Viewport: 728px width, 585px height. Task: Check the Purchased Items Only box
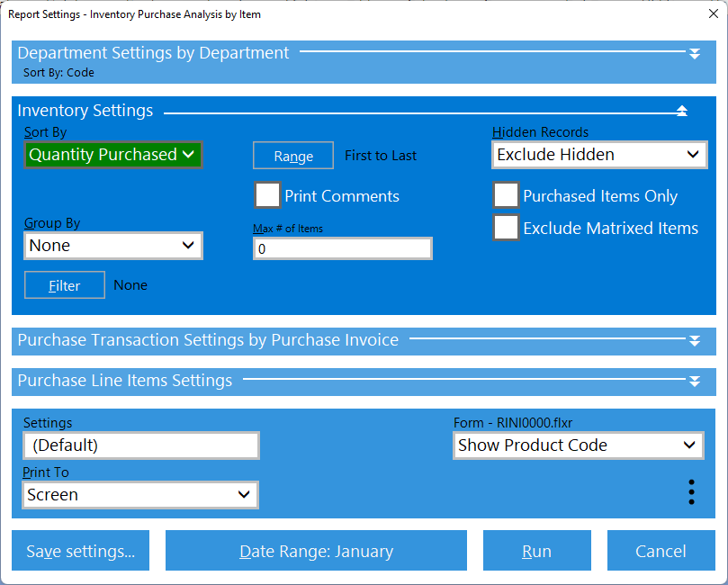click(x=506, y=195)
